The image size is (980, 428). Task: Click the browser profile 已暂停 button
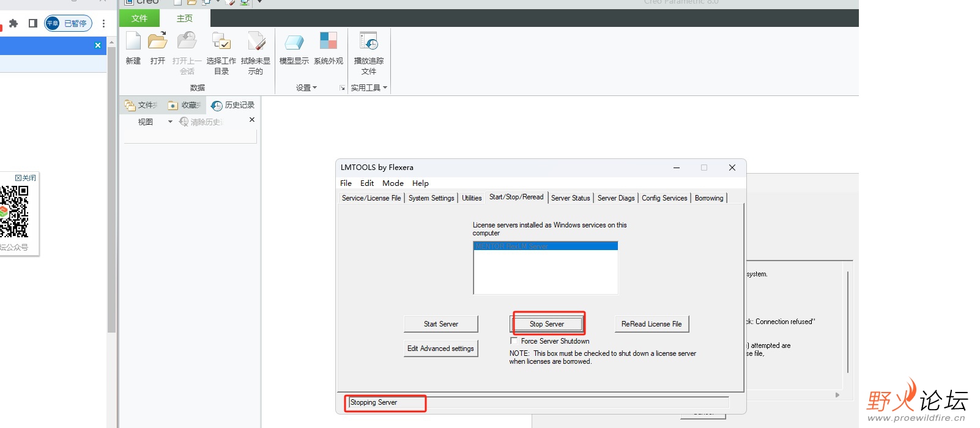(x=68, y=23)
